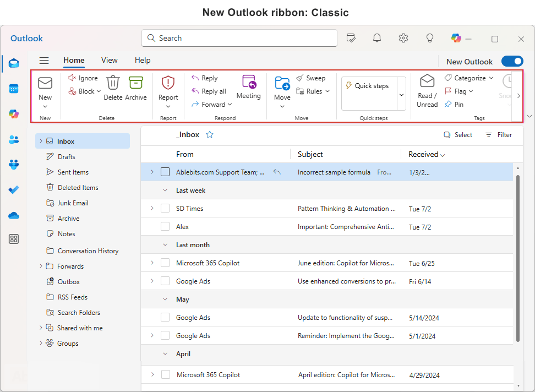Image resolution: width=535 pixels, height=392 pixels.
Task: Open the Junk Email folder
Action: pos(73,203)
